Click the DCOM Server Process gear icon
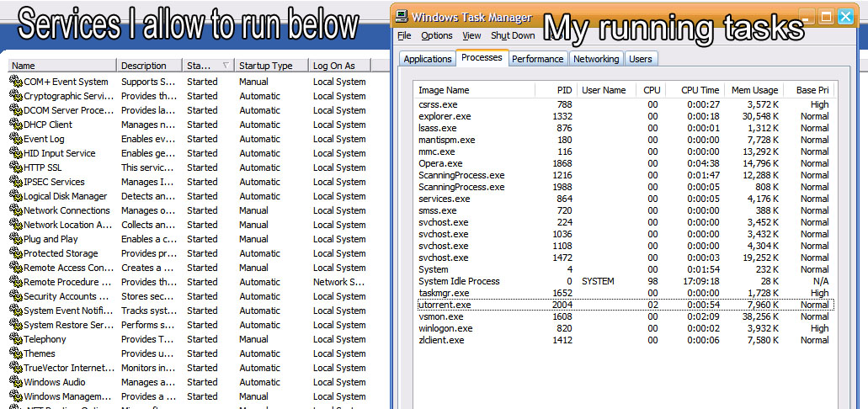This screenshot has height=409, width=868. [15, 110]
